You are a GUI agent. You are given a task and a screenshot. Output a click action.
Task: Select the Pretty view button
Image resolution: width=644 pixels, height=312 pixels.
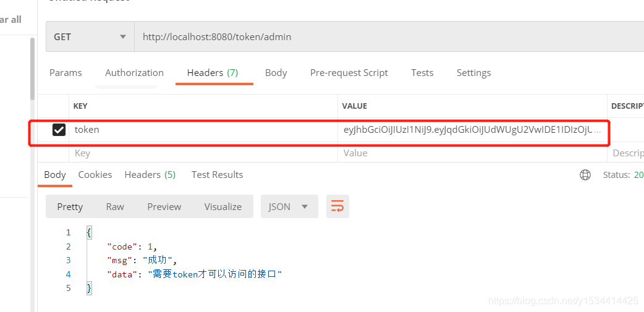[70, 206]
